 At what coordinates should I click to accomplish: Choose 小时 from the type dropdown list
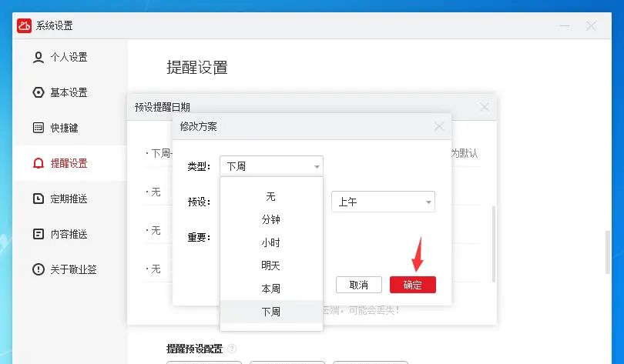271,242
